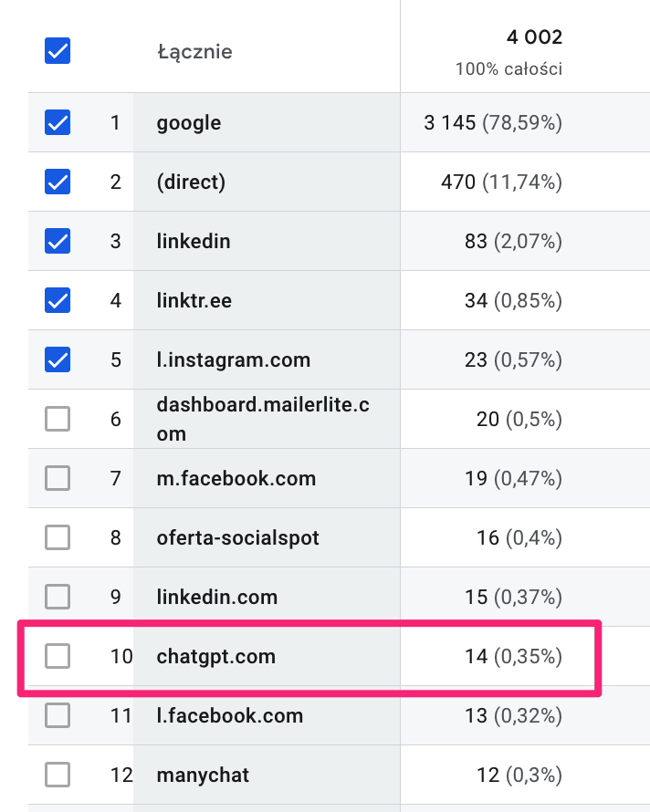Viewport: 650px width, 812px height.
Task: Uncheck the Łącznie select-all checkbox
Action: [58, 51]
